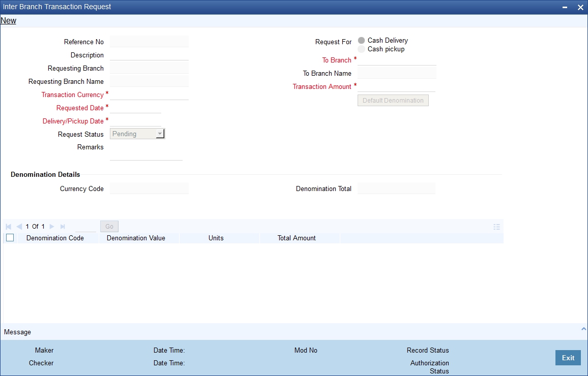Click the Exit button
588x376 pixels.
point(568,358)
